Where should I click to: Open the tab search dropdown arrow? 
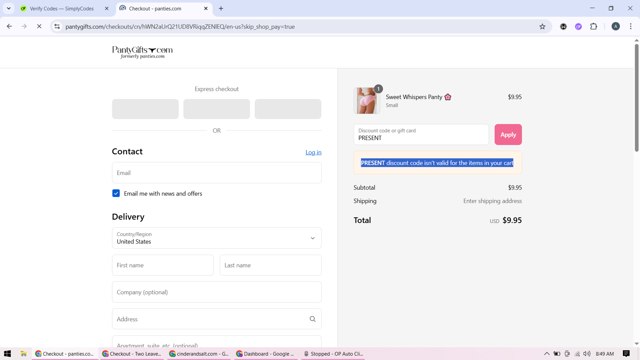pos(9,8)
